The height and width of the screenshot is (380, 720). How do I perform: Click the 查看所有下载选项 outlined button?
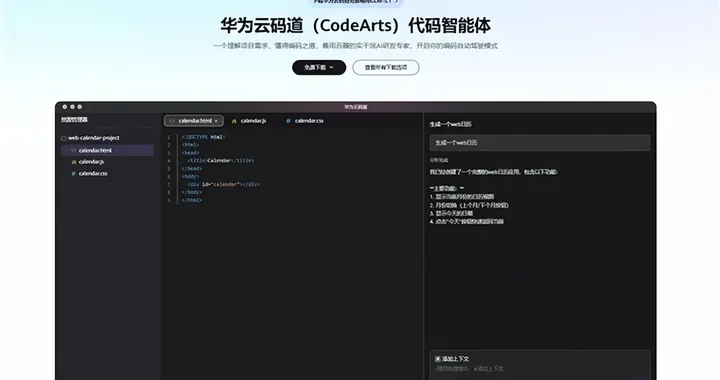386,67
